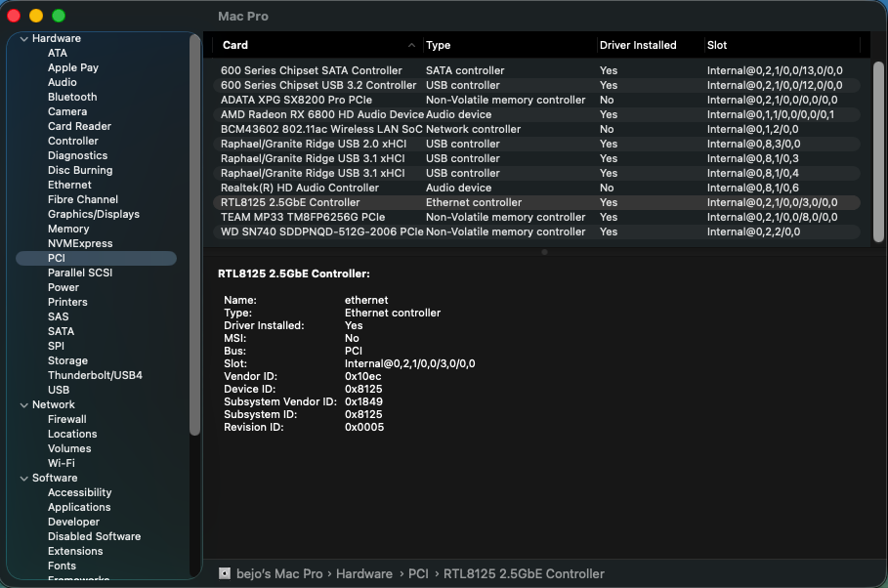The image size is (888, 588).
Task: Select Controller in sidebar
Action: [x=73, y=141]
